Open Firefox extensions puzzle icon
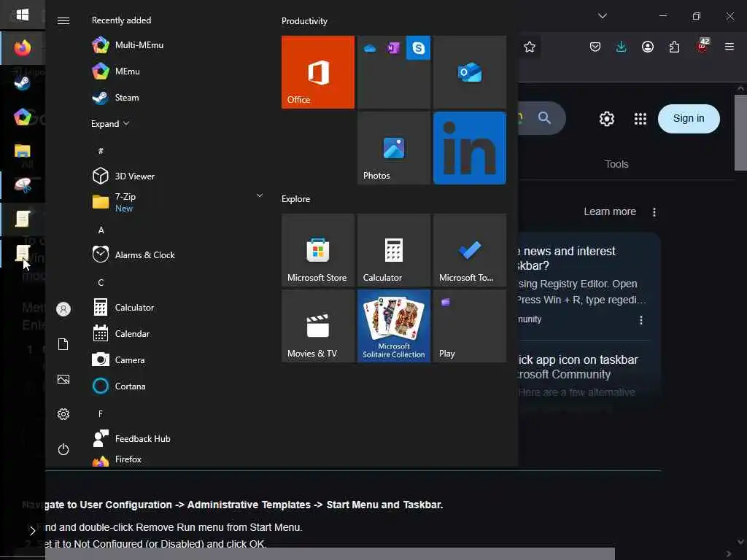The width and height of the screenshot is (747, 560). click(x=674, y=47)
